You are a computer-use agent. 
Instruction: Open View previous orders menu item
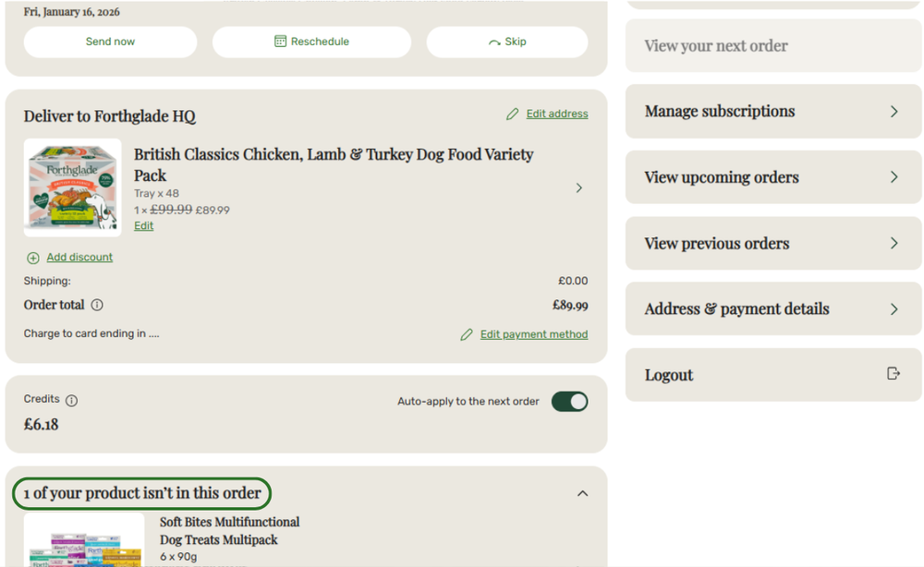click(773, 243)
